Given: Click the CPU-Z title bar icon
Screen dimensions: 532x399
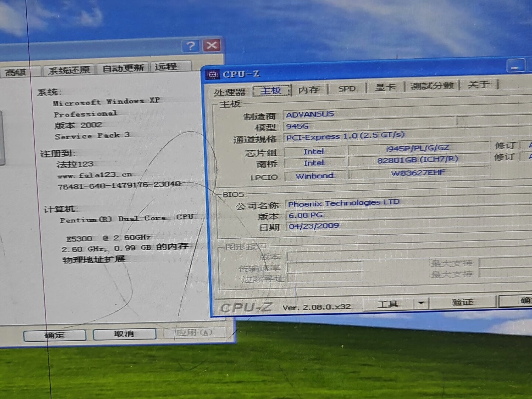Looking at the screenshot, I should click(x=212, y=75).
